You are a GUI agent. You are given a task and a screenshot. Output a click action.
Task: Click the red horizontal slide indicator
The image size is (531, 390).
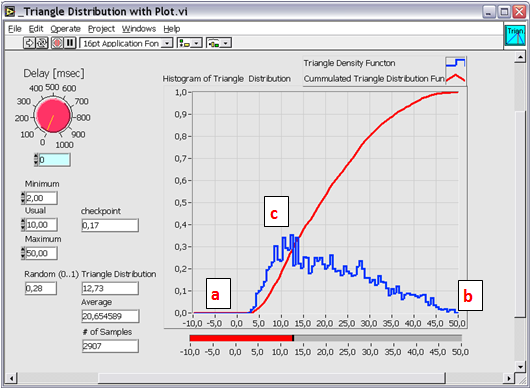(x=325, y=338)
